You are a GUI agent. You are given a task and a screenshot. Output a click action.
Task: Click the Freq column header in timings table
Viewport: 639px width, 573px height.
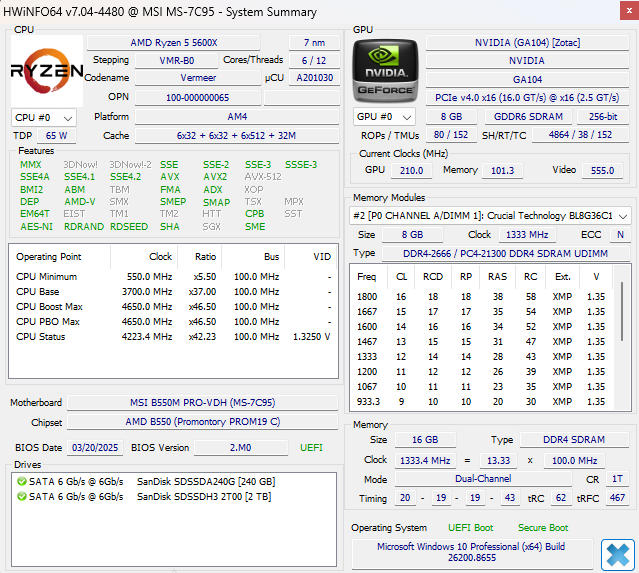click(367, 277)
